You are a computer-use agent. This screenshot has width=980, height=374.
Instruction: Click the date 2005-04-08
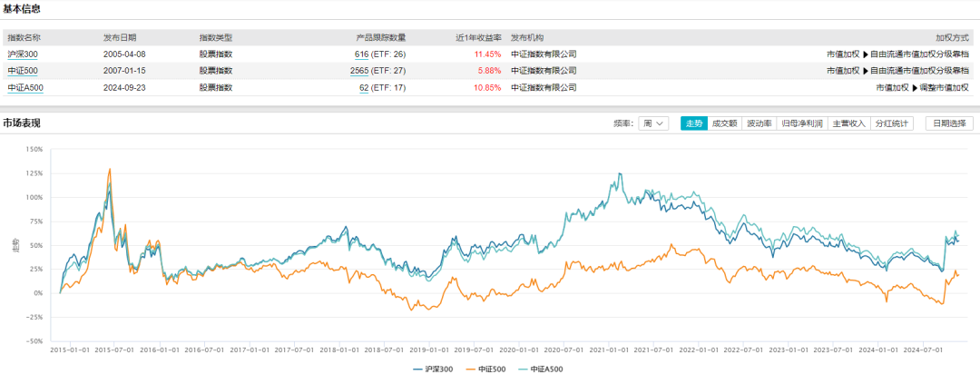[x=123, y=54]
